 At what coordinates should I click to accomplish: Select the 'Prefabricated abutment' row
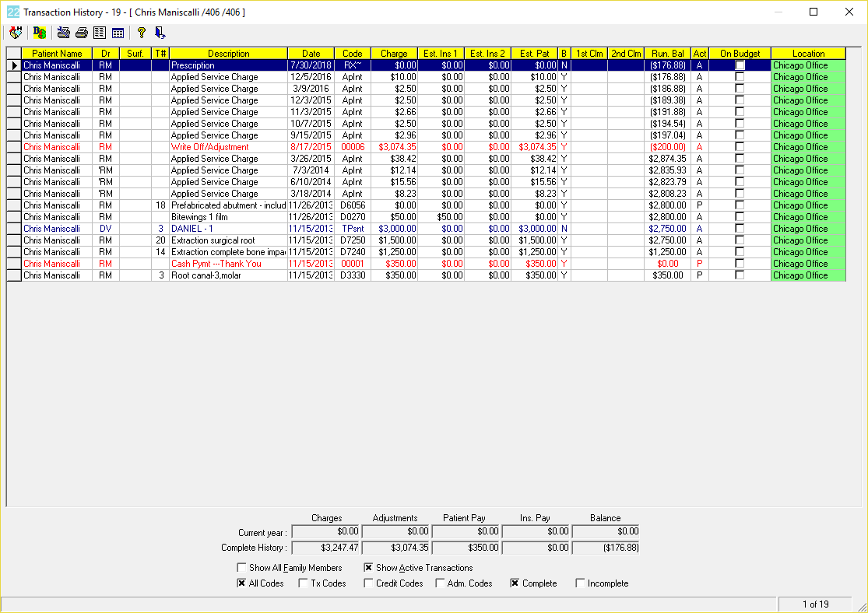pos(427,205)
